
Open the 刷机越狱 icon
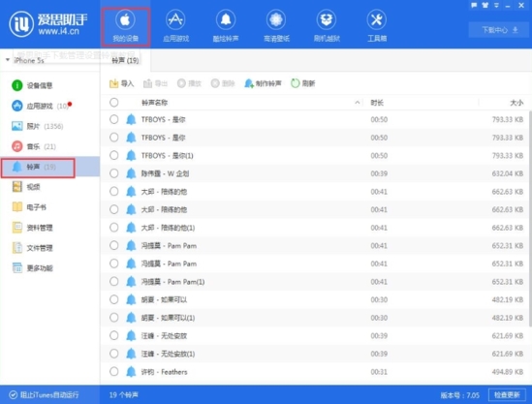[x=327, y=19]
